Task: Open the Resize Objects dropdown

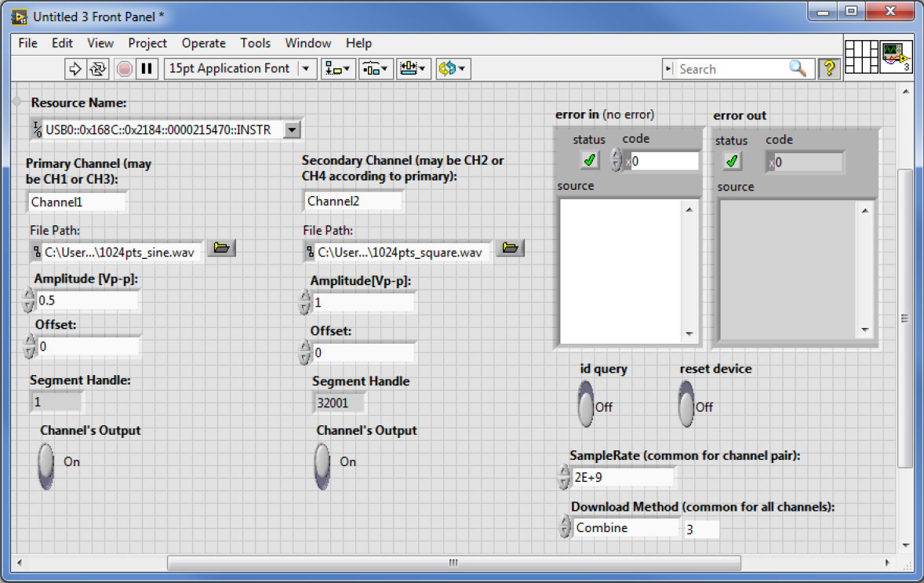Action: [x=413, y=69]
